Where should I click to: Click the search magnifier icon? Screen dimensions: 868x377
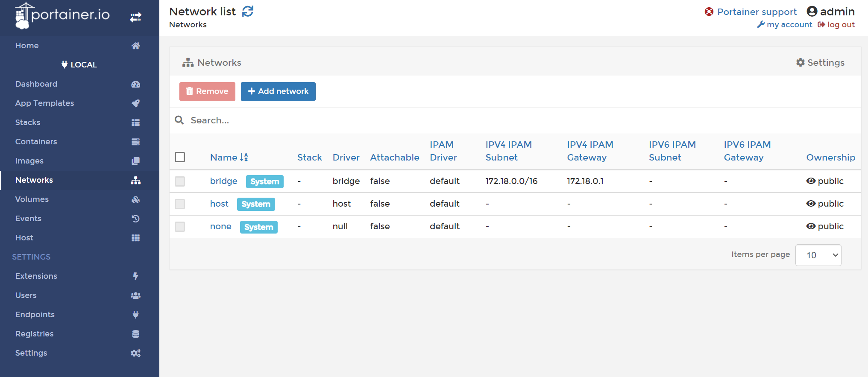pos(179,120)
